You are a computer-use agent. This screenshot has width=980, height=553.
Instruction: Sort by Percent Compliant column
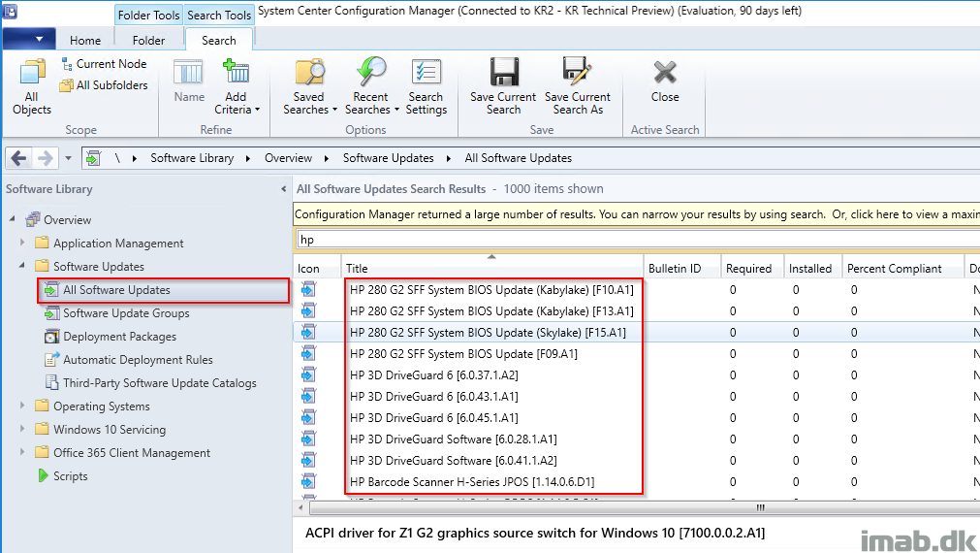902,268
